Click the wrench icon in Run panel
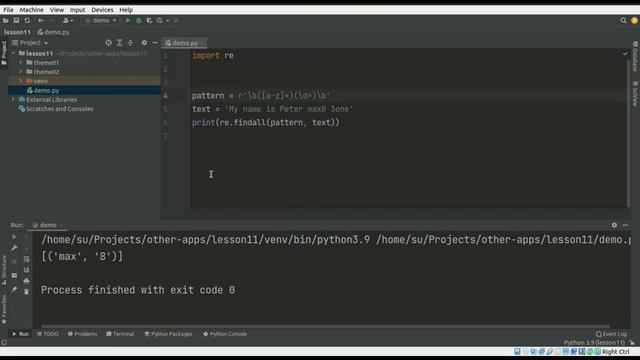640x360 pixels. pyautogui.click(x=14, y=248)
